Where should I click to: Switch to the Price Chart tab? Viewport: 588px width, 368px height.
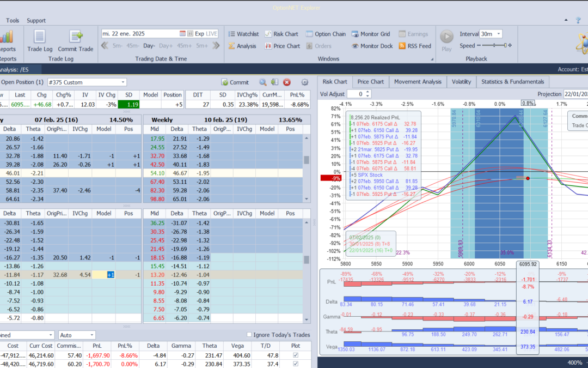click(x=371, y=81)
